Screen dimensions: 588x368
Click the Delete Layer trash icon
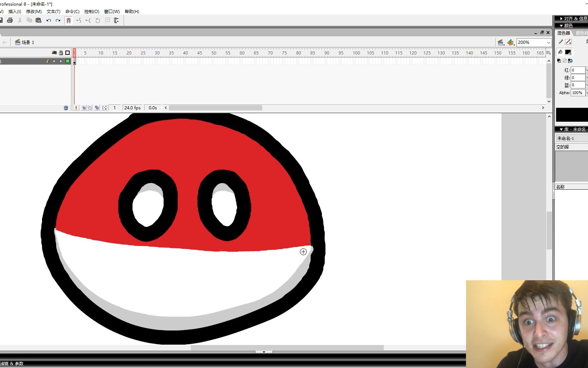pos(66,108)
